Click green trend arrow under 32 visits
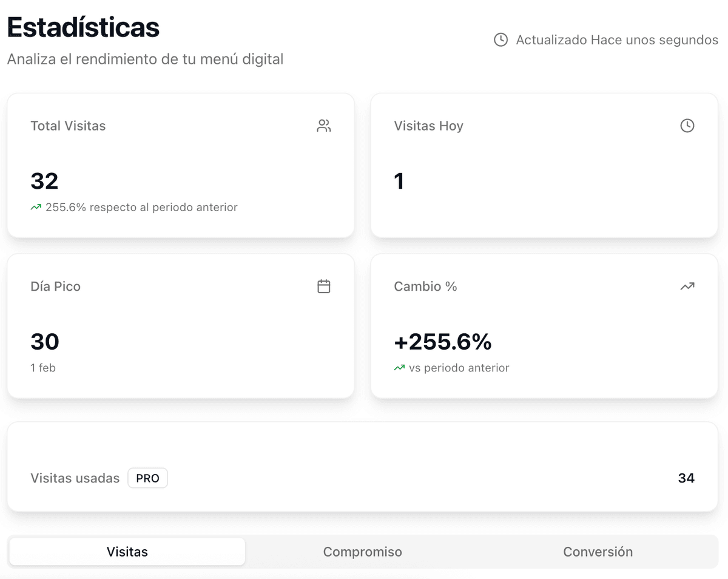Viewport: 728px width, 579px height. pos(36,208)
